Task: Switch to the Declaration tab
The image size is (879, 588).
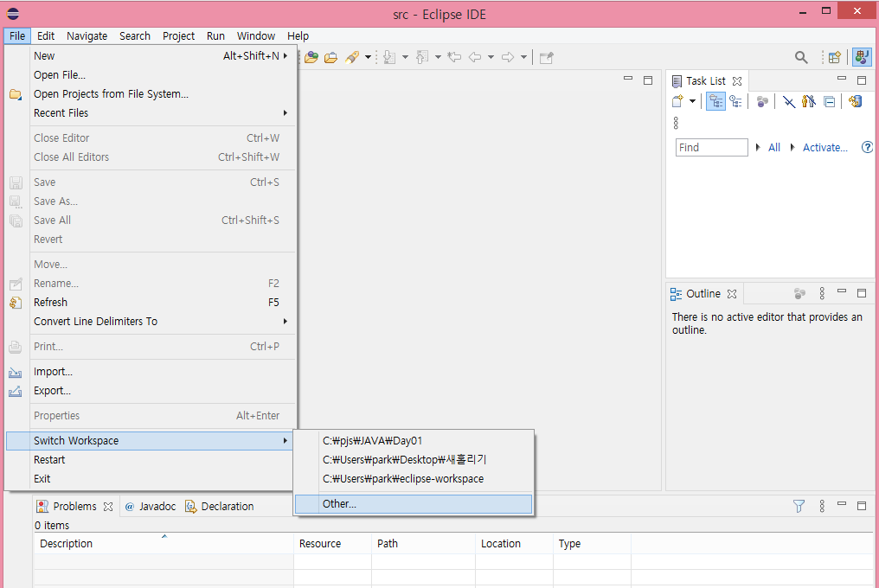Action: [x=220, y=506]
